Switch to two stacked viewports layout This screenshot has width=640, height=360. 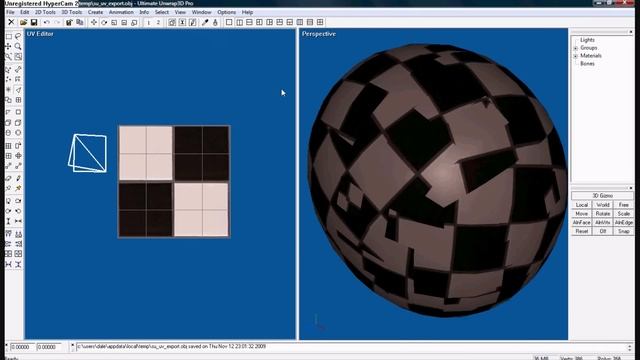(249, 22)
